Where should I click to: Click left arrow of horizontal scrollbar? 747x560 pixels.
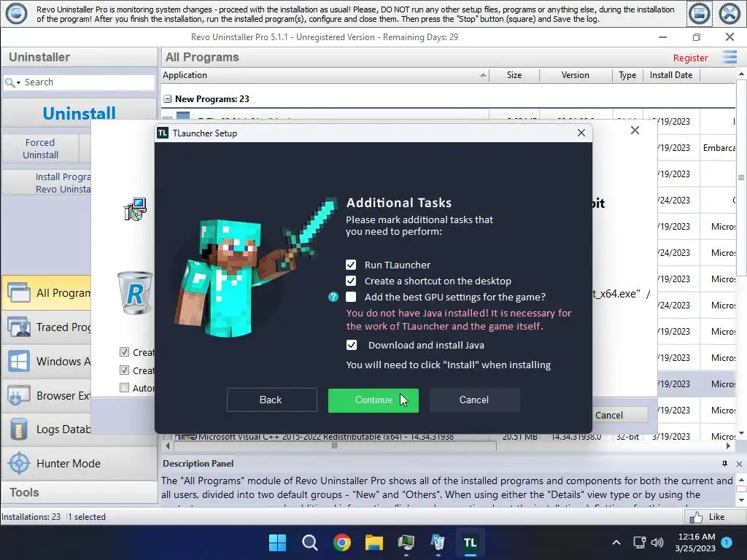pyautogui.click(x=167, y=446)
